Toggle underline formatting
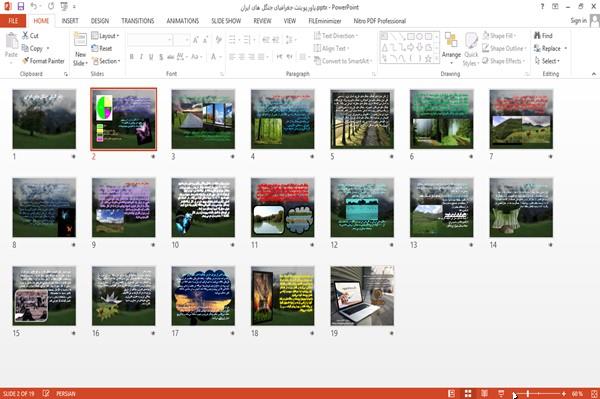 coord(151,57)
